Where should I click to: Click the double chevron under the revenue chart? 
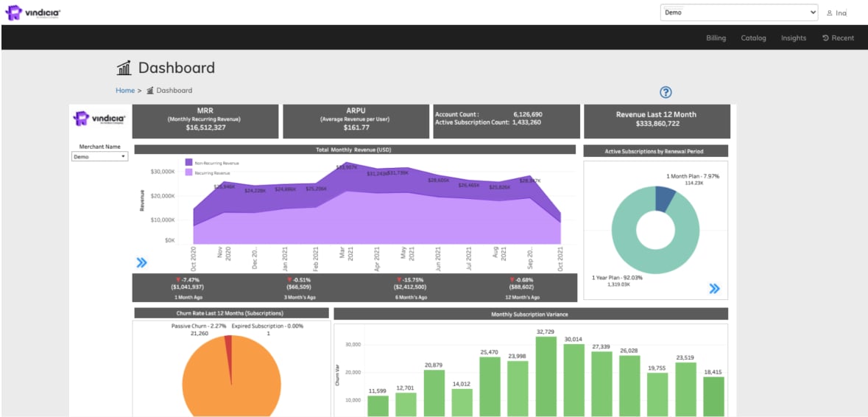pos(141,262)
